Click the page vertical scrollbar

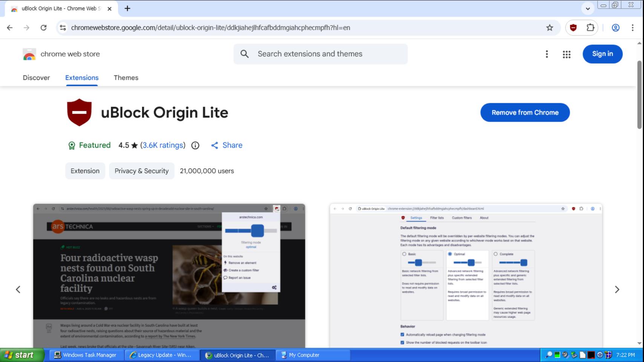point(639,95)
